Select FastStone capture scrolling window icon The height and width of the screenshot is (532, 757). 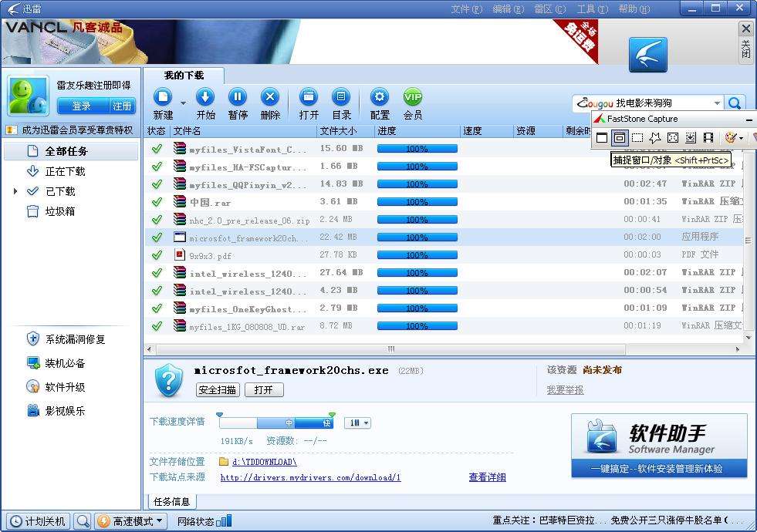tap(691, 138)
